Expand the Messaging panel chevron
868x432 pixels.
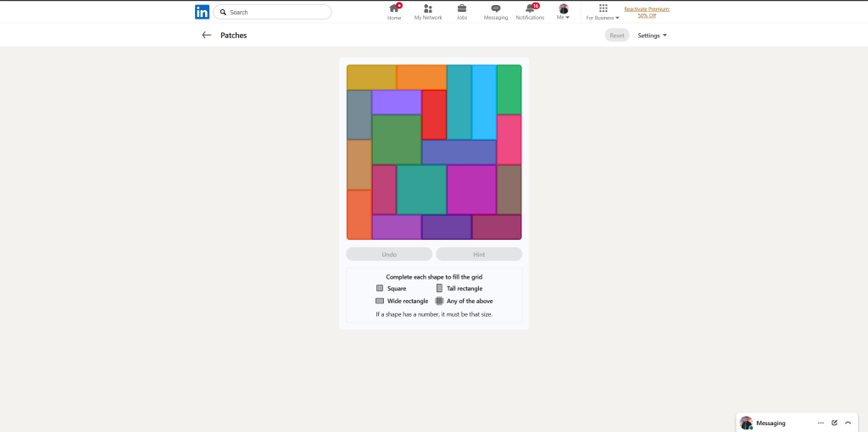click(x=848, y=423)
